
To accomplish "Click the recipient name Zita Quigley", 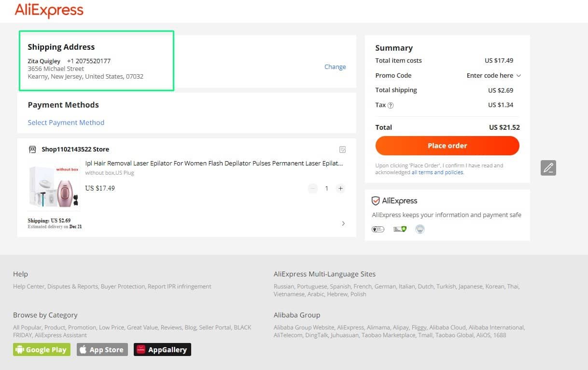I will (x=44, y=61).
